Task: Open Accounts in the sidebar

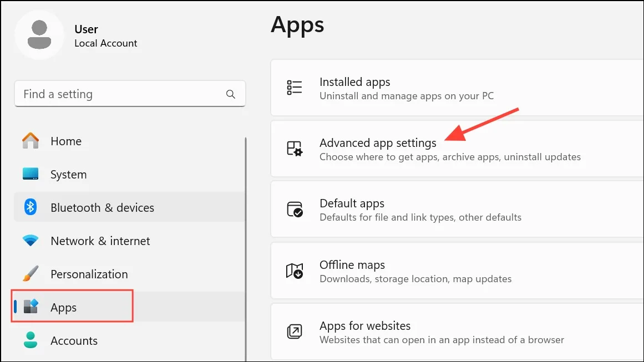Action: tap(130, 341)
